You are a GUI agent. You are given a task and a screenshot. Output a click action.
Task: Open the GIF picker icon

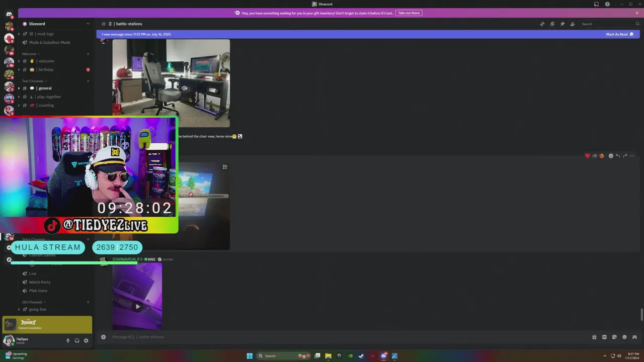(604, 337)
